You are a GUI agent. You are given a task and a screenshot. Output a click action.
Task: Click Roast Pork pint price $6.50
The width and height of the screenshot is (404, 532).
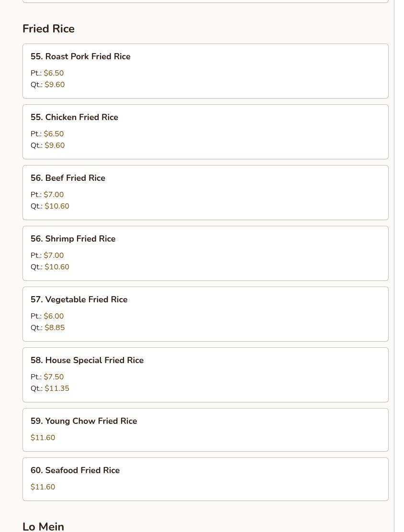coord(54,73)
